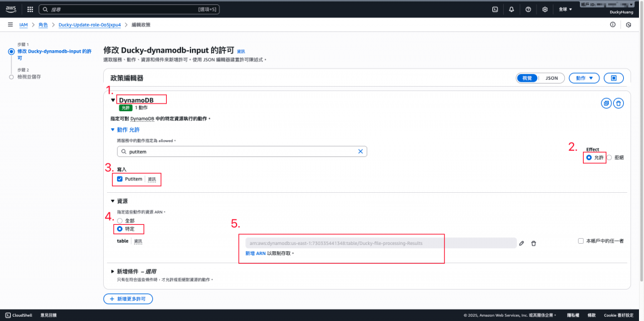
Task: Expand the 新增條件 section
Action: coord(113,272)
